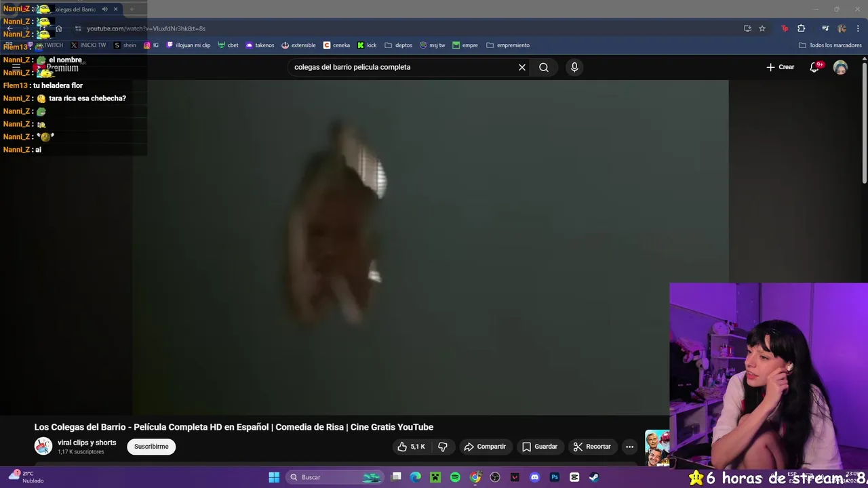Open Chrome extensions puzzle icon
This screenshot has height=488, width=868.
[802, 28]
